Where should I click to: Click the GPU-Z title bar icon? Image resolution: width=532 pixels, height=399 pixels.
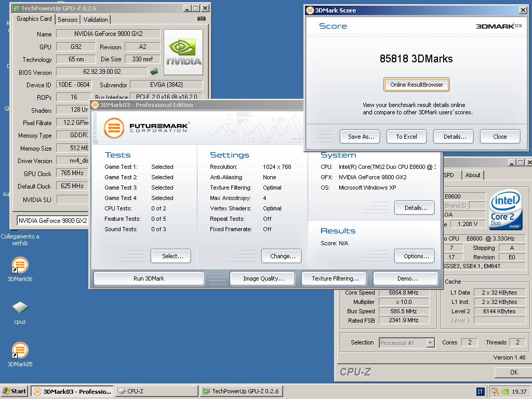coord(16,8)
